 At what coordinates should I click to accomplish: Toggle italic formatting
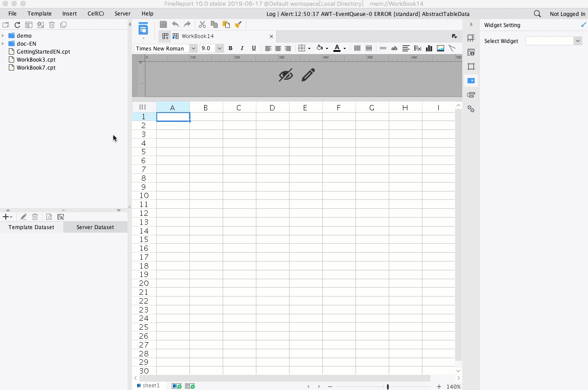point(242,48)
